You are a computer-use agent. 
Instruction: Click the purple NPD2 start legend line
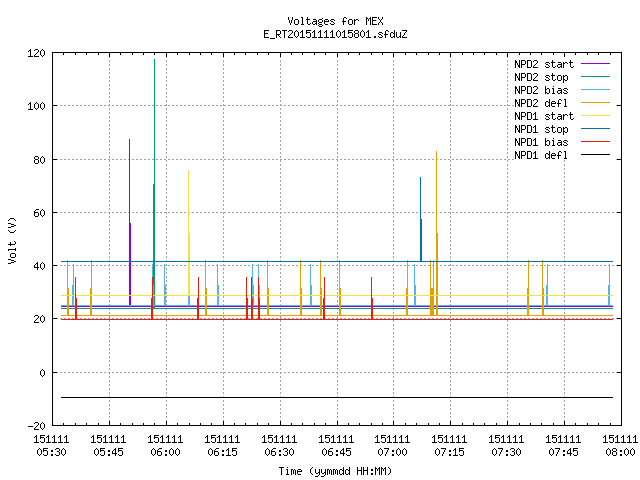coord(595,64)
